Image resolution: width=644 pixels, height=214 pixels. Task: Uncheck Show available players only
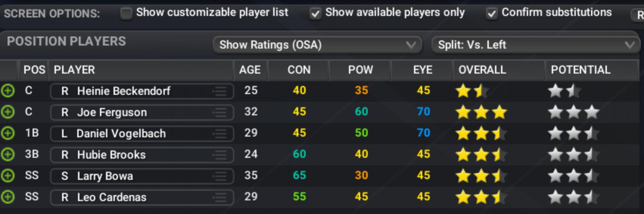point(315,14)
